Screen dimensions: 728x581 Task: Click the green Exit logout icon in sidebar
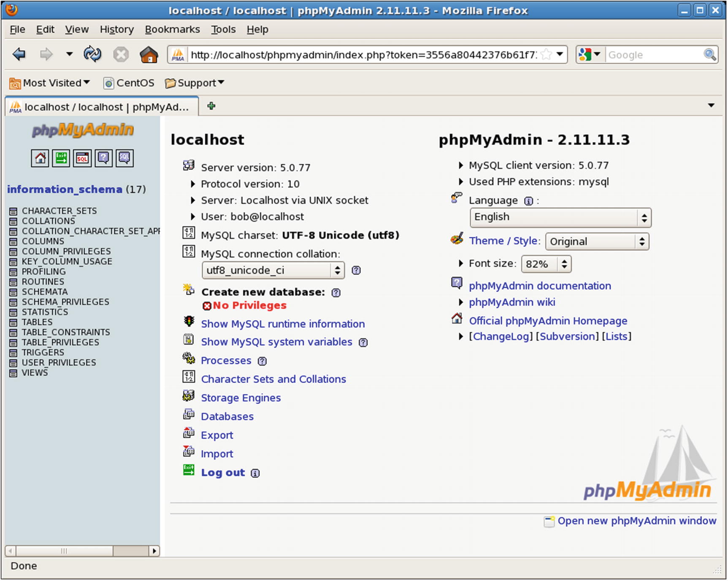coord(61,158)
